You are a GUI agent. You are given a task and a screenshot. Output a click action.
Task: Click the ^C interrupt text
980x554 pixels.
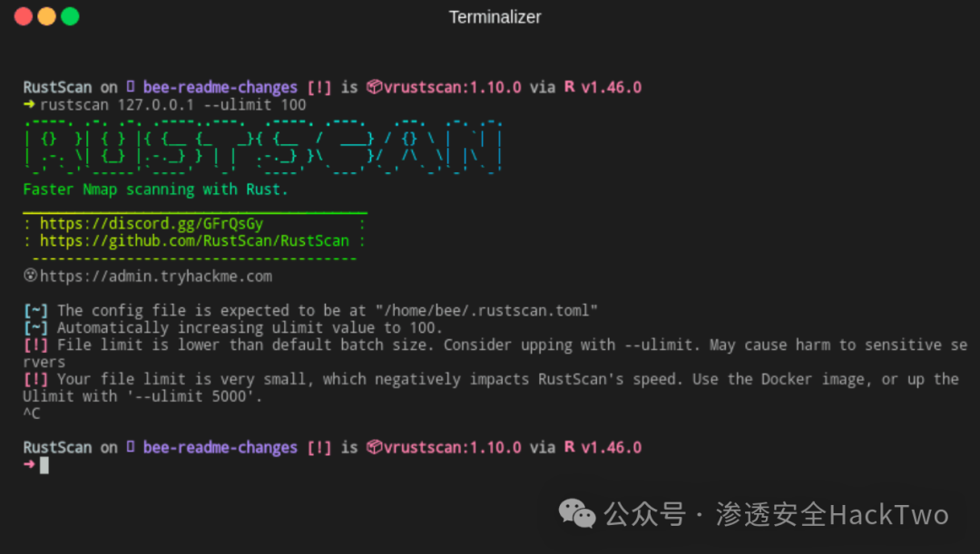[x=31, y=413]
